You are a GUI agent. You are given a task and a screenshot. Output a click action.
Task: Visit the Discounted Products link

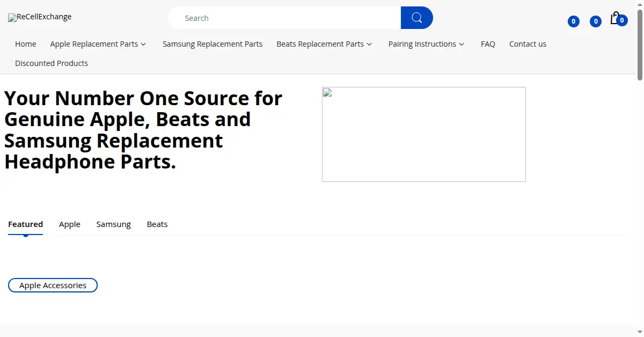pos(52,63)
